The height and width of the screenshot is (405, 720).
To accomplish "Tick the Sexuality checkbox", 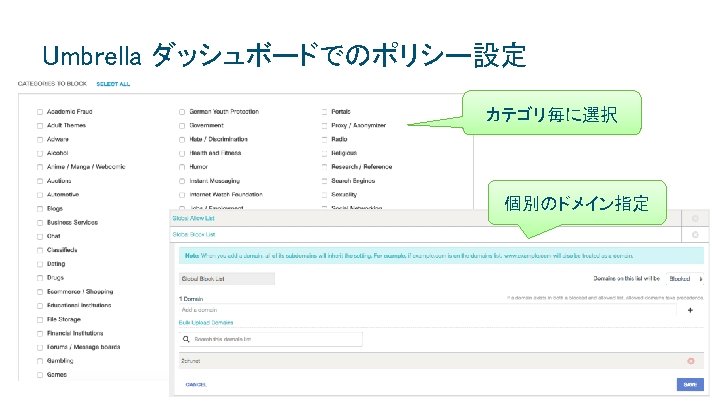I will [x=324, y=195].
